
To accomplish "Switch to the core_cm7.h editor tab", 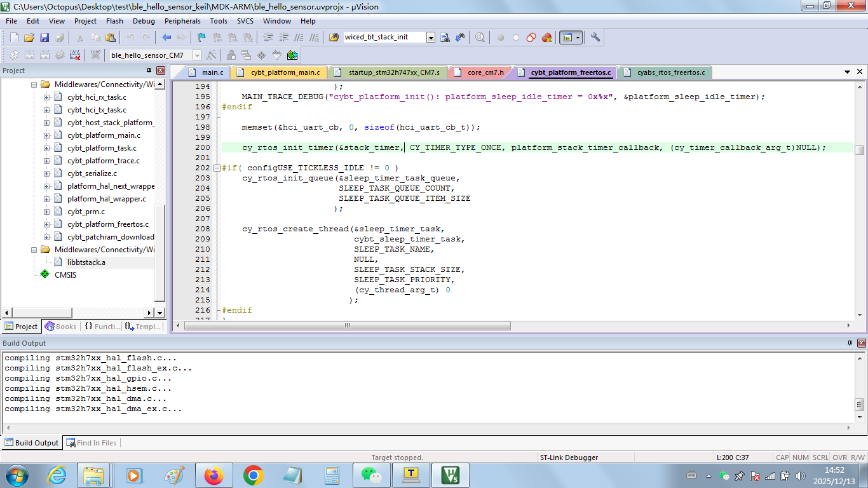I will [485, 72].
